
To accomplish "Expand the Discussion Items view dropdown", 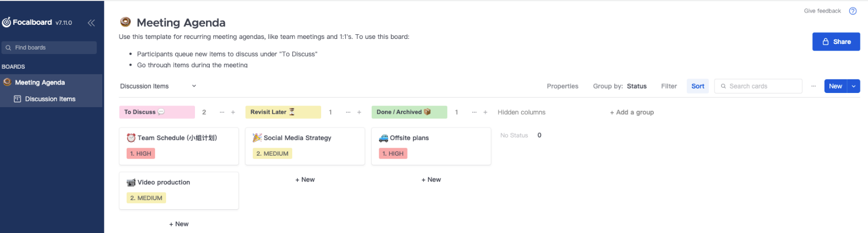I will (194, 86).
